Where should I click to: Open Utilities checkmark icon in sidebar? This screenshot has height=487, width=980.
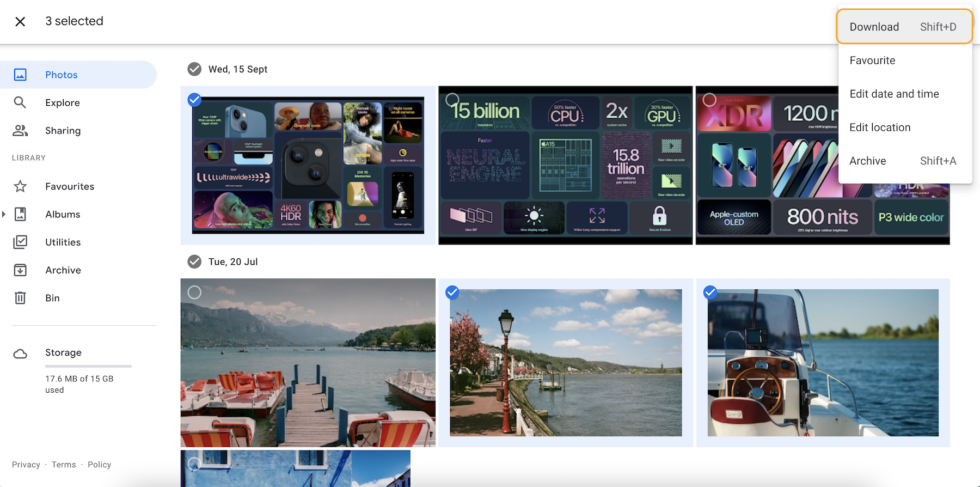20,242
